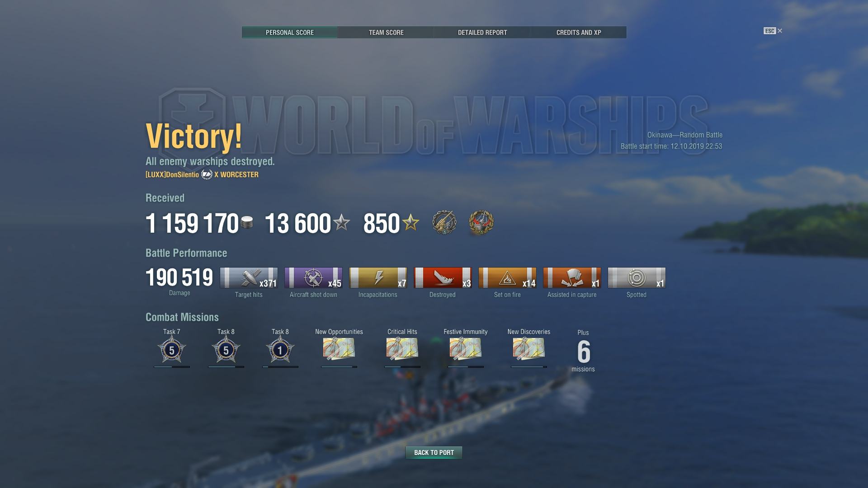Click the red-ribbon achievement medal
This screenshot has width=868, height=488.
481,222
